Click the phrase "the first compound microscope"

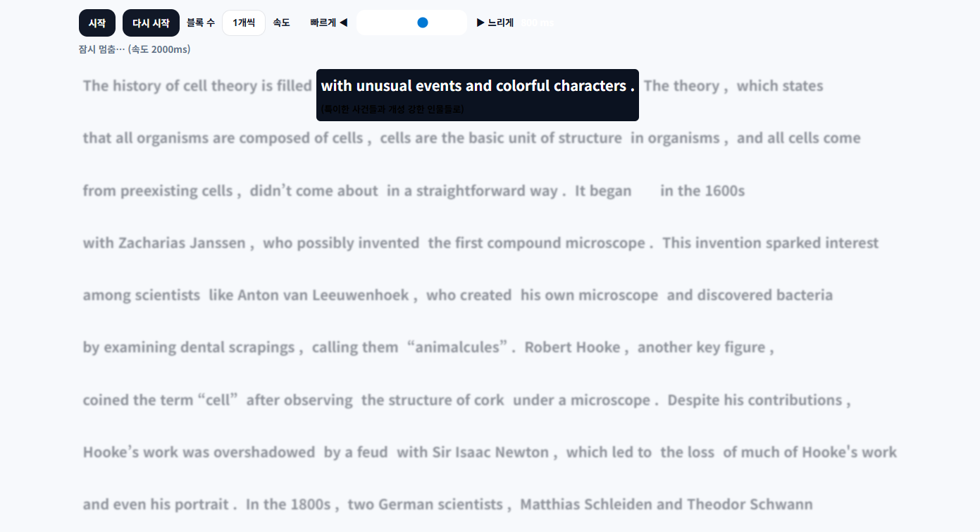[x=536, y=243]
